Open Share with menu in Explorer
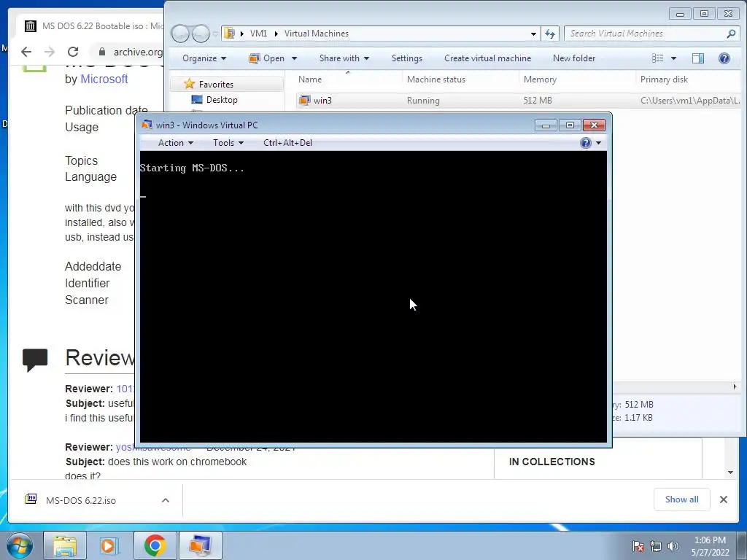The width and height of the screenshot is (747, 560). pos(344,58)
